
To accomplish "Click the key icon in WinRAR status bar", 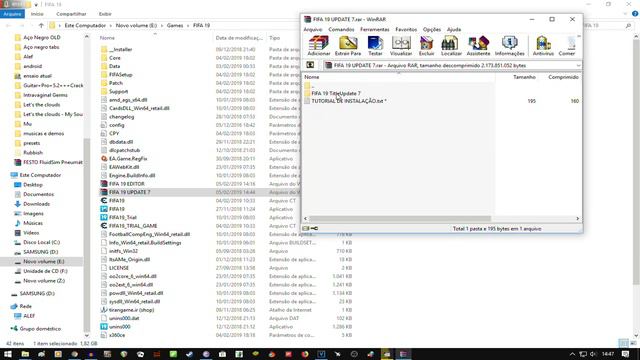I will pos(314,229).
